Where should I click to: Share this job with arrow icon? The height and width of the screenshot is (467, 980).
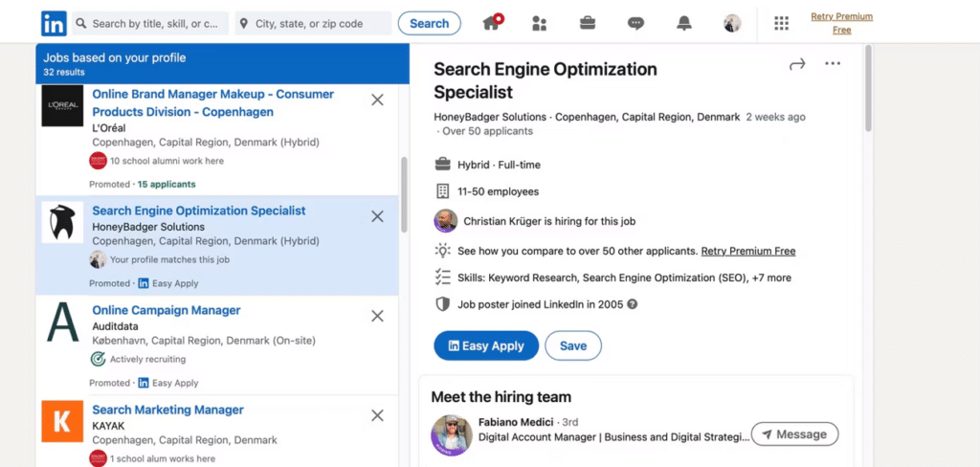(797, 64)
